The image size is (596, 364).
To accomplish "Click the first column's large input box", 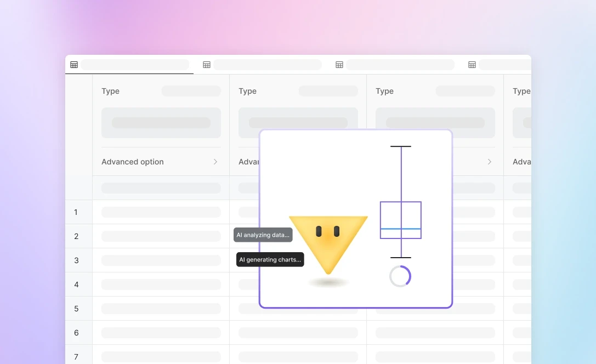I will tap(161, 123).
